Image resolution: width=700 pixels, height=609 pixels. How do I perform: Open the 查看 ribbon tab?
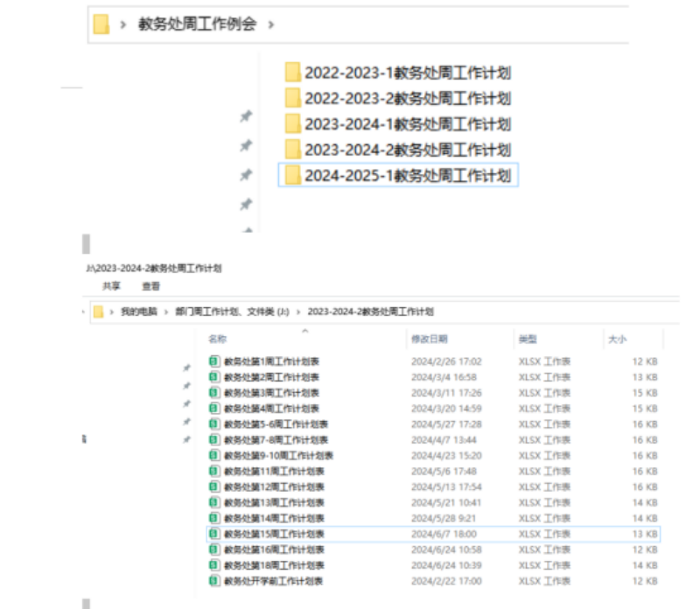[151, 286]
